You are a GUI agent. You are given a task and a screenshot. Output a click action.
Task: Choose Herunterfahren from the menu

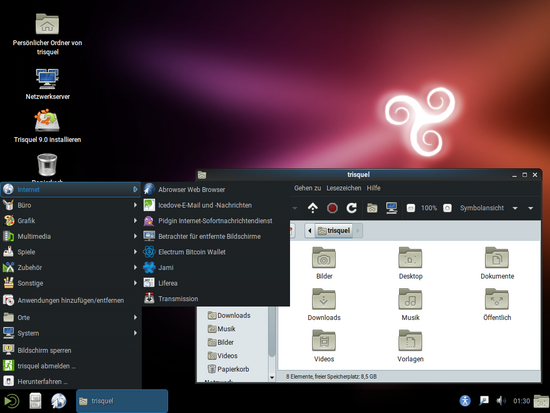point(71,381)
